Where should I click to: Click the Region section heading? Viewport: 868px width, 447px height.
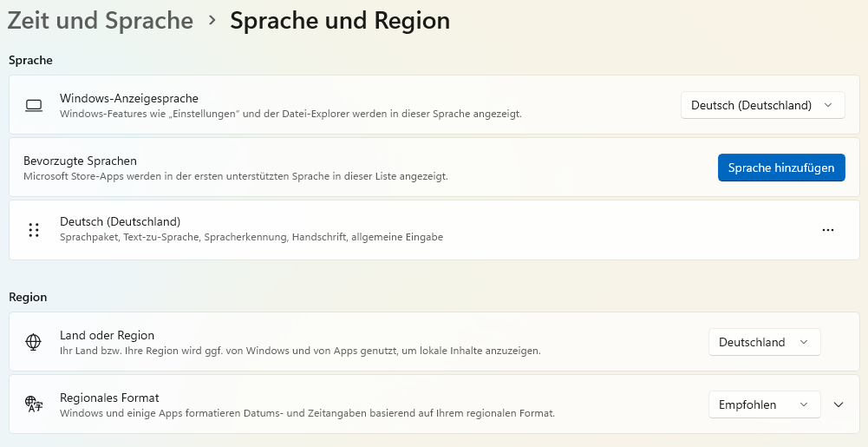point(28,297)
